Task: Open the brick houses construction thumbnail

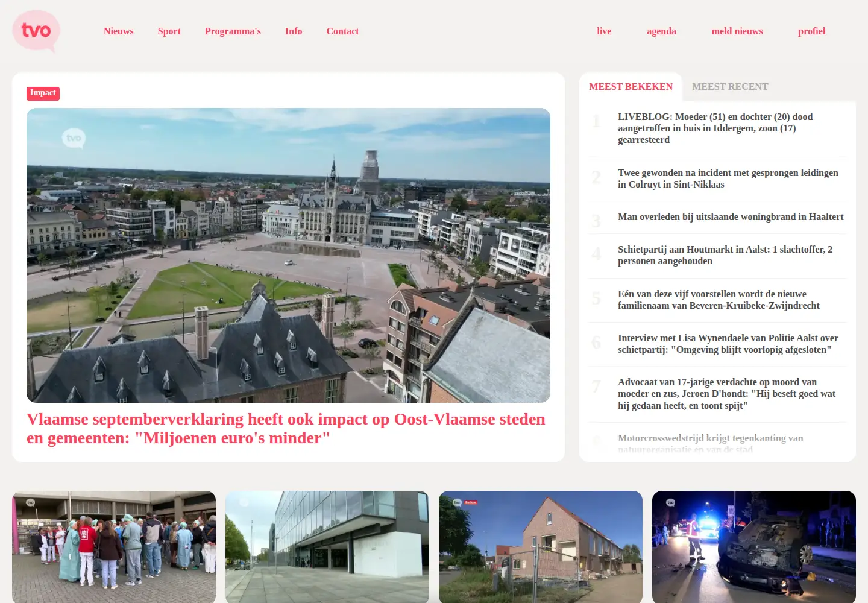Action: (x=541, y=547)
